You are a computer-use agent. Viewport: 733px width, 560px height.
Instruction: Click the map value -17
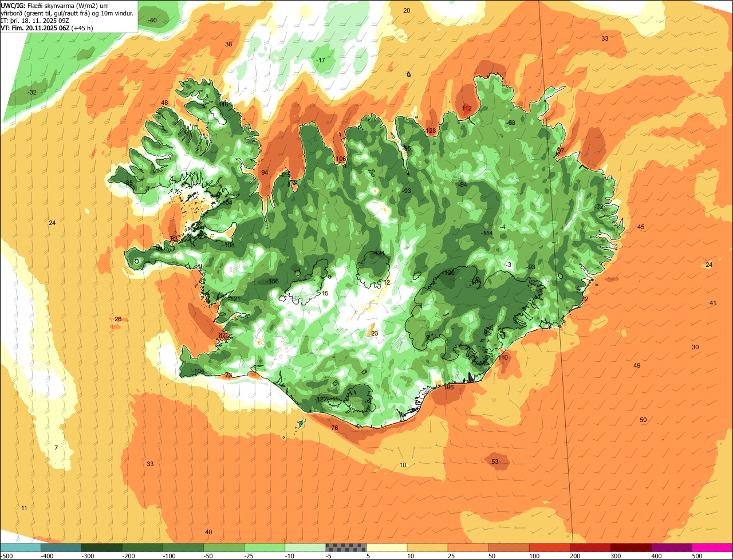(321, 60)
